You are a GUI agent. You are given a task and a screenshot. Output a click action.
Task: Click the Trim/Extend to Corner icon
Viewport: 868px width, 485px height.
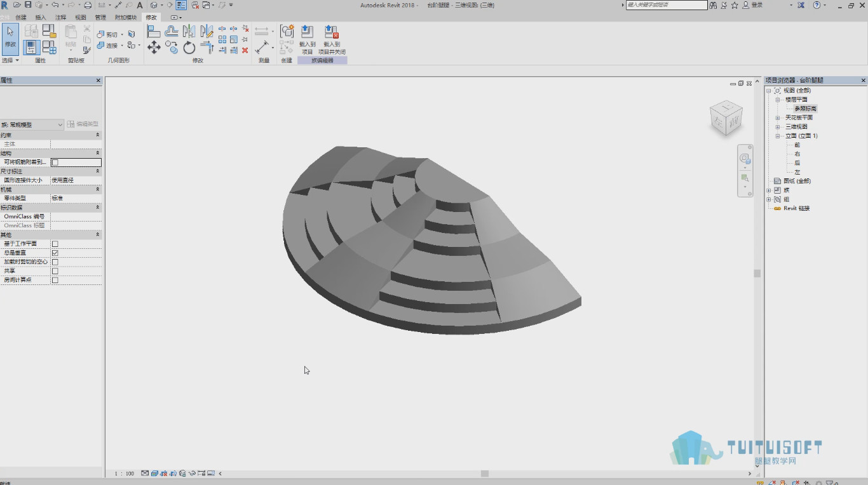coord(207,48)
